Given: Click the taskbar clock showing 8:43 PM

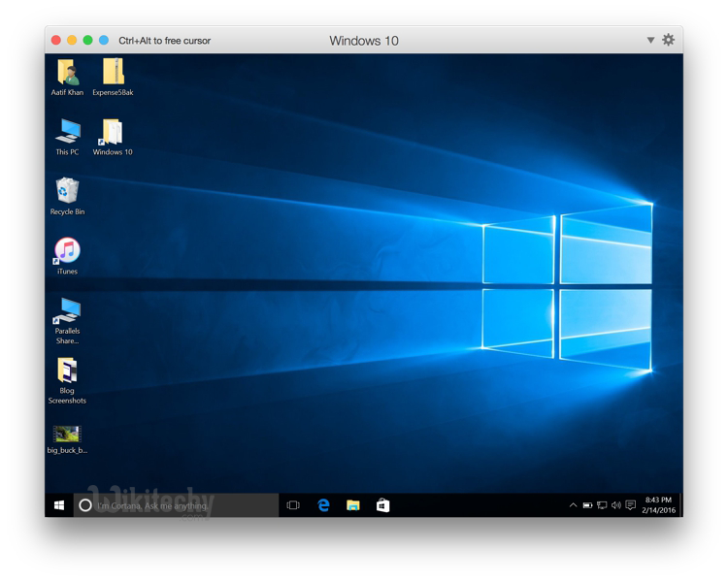Looking at the screenshot, I should coord(658,505).
